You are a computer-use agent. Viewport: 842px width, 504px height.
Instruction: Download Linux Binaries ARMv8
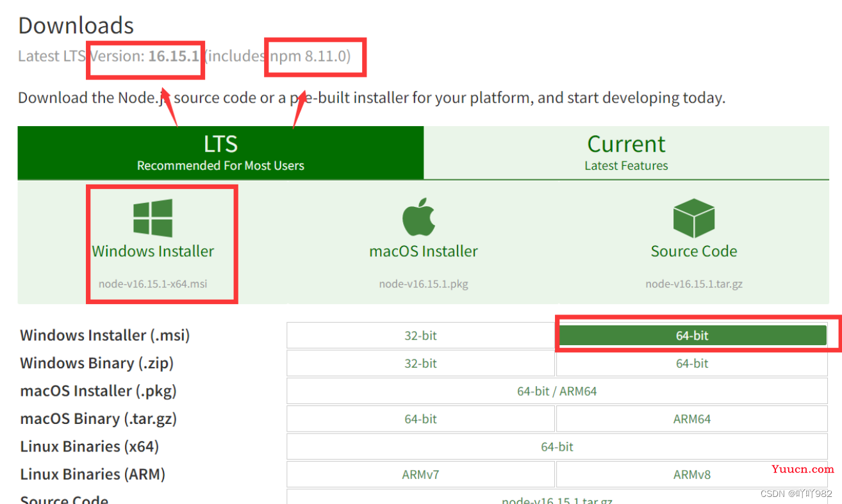(692, 475)
